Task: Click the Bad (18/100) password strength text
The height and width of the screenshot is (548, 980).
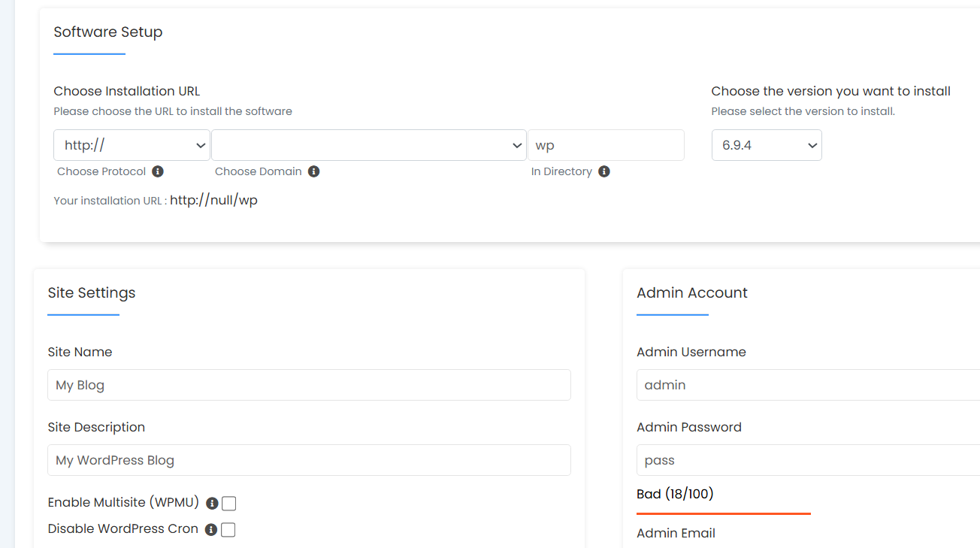Action: 675,494
